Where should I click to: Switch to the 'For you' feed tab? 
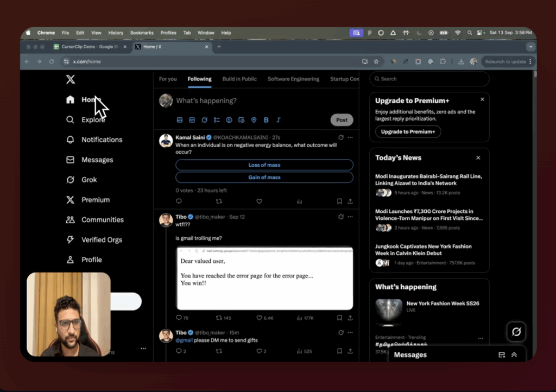coord(168,79)
